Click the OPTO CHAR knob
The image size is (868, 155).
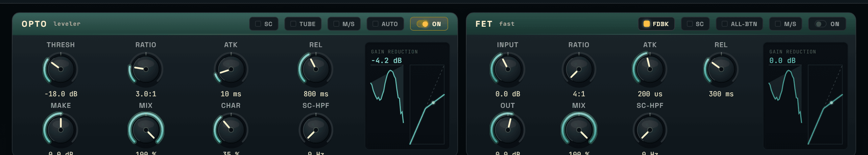[x=231, y=130]
